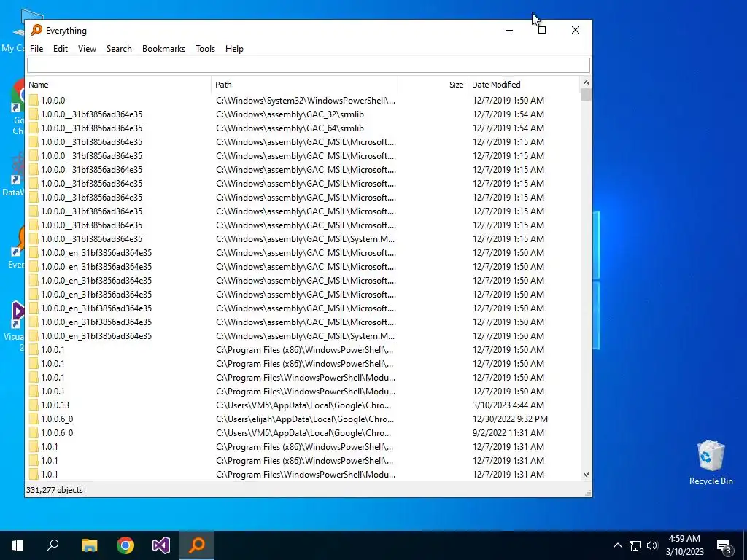Open the Edit menu

pyautogui.click(x=60, y=49)
